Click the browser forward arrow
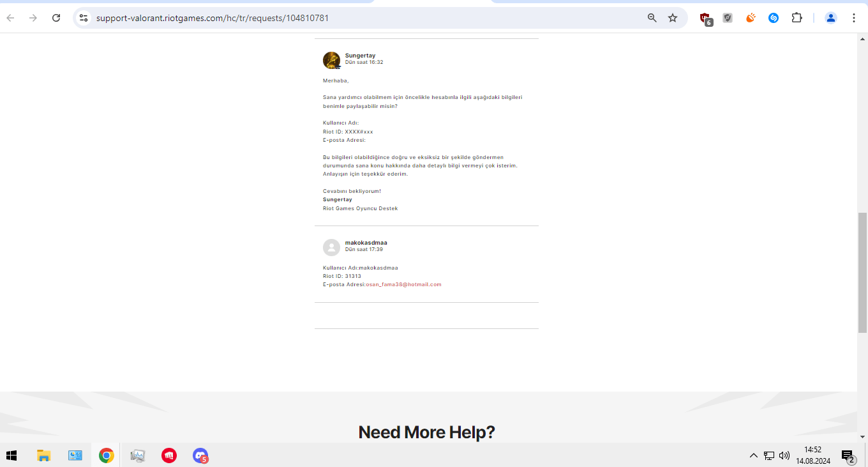868x467 pixels. [33, 18]
